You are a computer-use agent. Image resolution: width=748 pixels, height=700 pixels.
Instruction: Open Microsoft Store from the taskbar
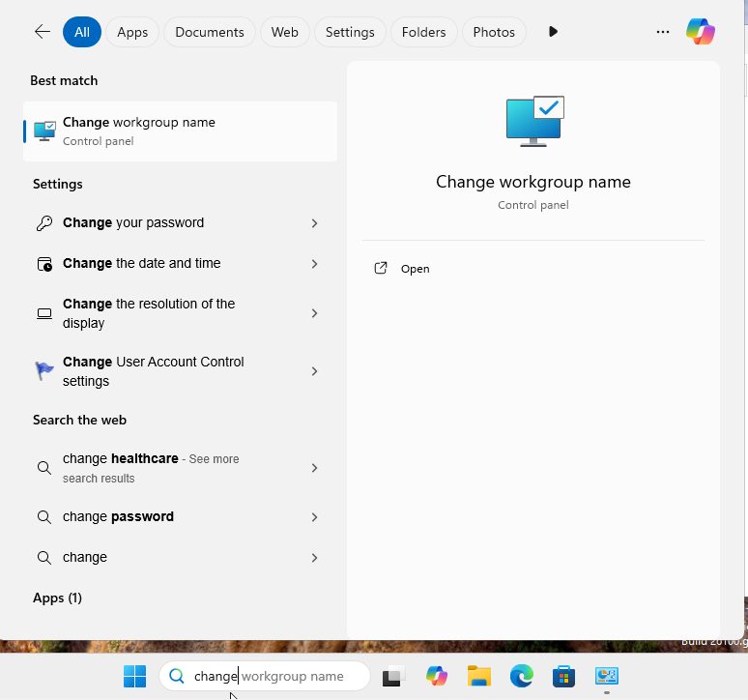pyautogui.click(x=563, y=677)
